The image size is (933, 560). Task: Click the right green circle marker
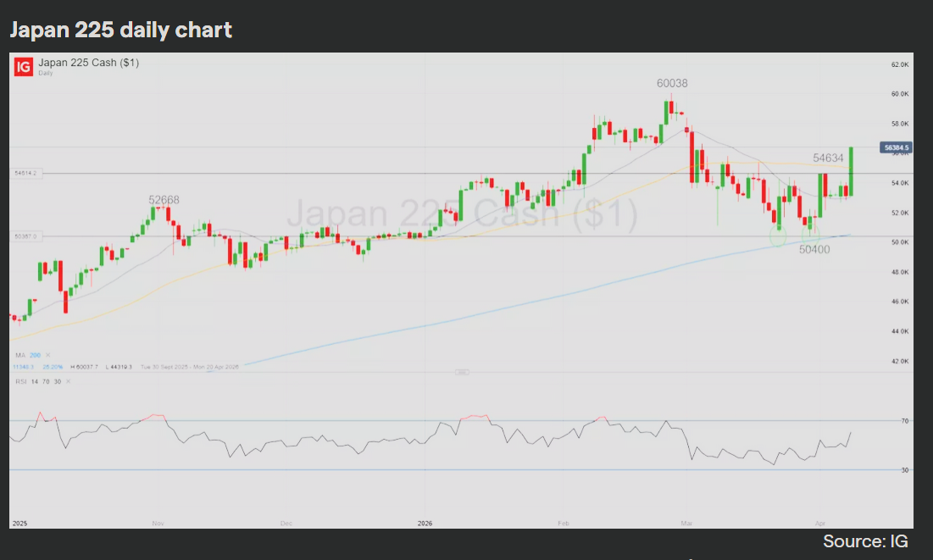click(x=810, y=235)
